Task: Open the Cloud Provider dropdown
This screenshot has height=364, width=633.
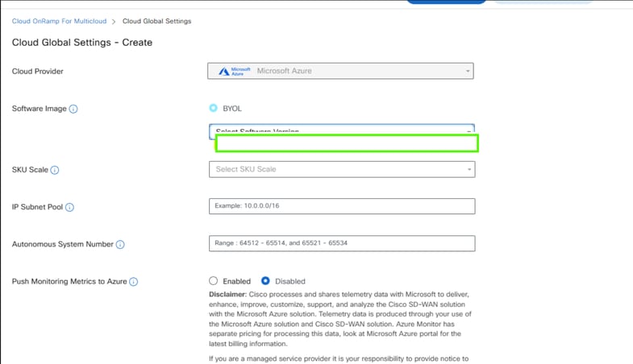Action: coord(340,71)
